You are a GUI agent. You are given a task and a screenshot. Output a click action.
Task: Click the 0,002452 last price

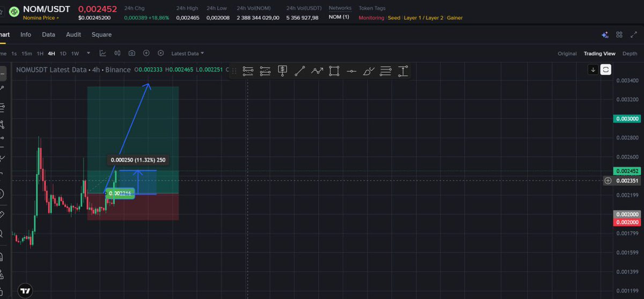pos(98,9)
